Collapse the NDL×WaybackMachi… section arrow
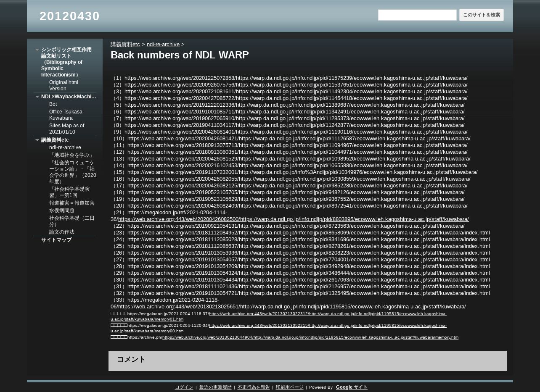Image resolution: width=540 pixels, height=392 pixels. click(x=37, y=97)
